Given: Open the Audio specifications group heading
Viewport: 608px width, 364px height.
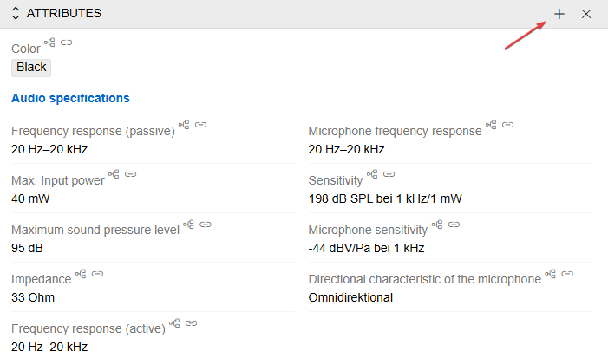Looking at the screenshot, I should point(70,98).
